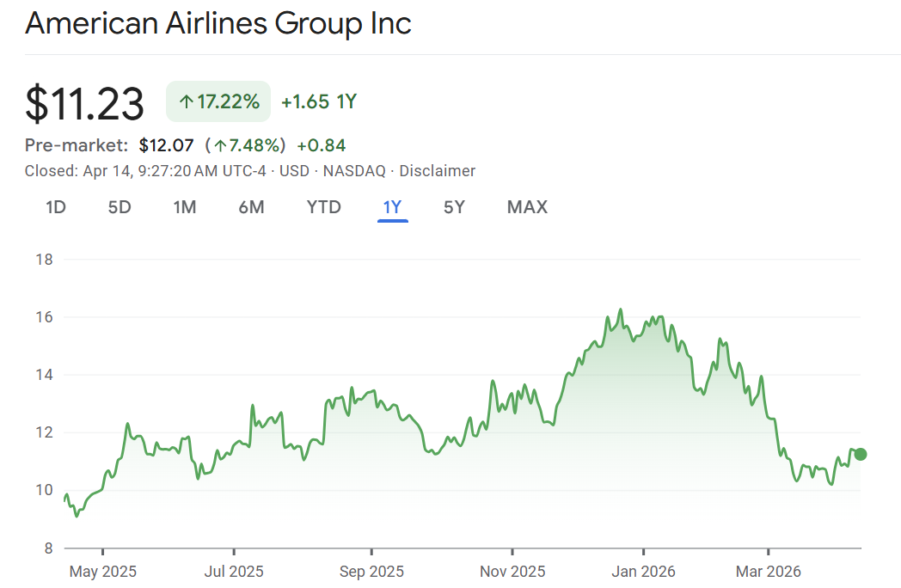Click the American Airlines Group Inc title
Viewport: 901px width, 588px height.
[x=218, y=24]
